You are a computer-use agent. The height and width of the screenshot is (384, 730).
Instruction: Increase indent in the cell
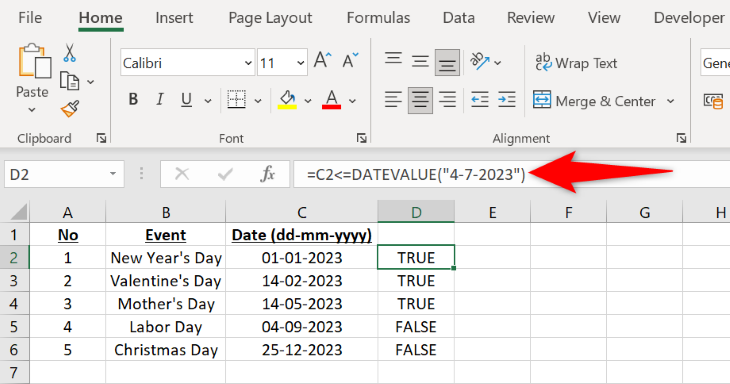click(507, 100)
